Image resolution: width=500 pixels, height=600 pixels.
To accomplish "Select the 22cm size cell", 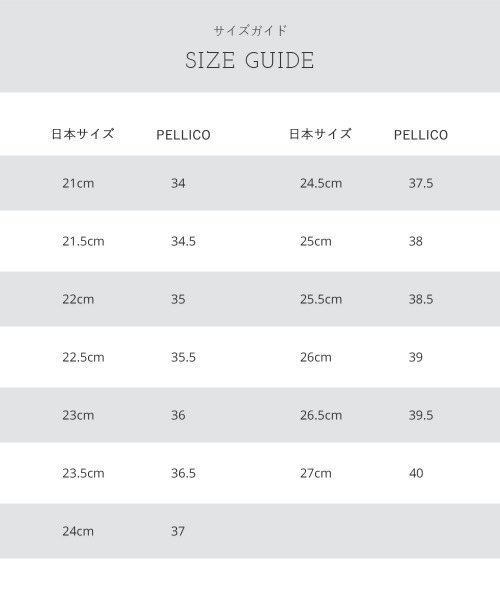I will tap(78, 299).
